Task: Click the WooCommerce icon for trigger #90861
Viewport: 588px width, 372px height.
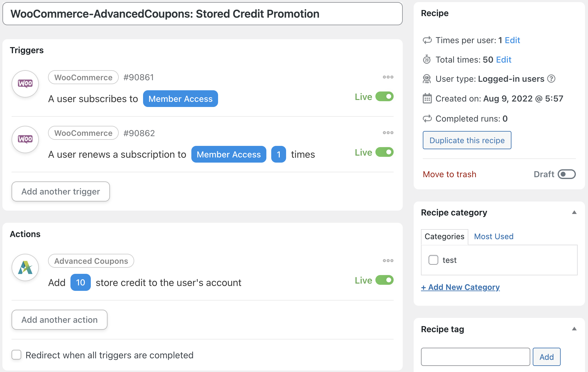Action: (25, 84)
